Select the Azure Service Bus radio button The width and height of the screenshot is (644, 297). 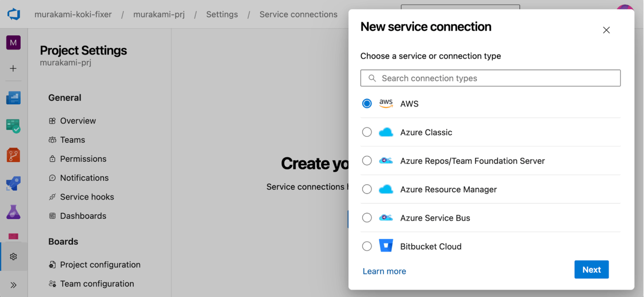[x=367, y=218]
